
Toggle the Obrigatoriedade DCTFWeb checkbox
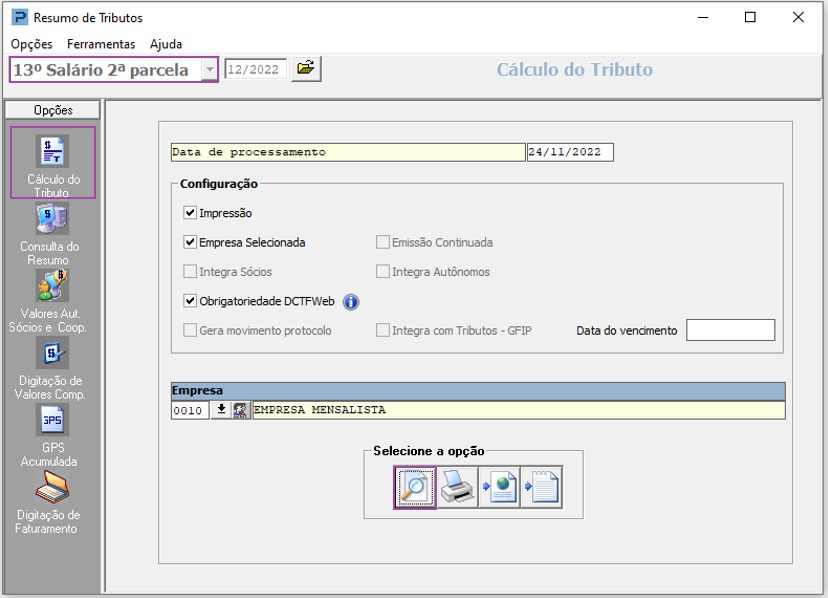(x=190, y=301)
